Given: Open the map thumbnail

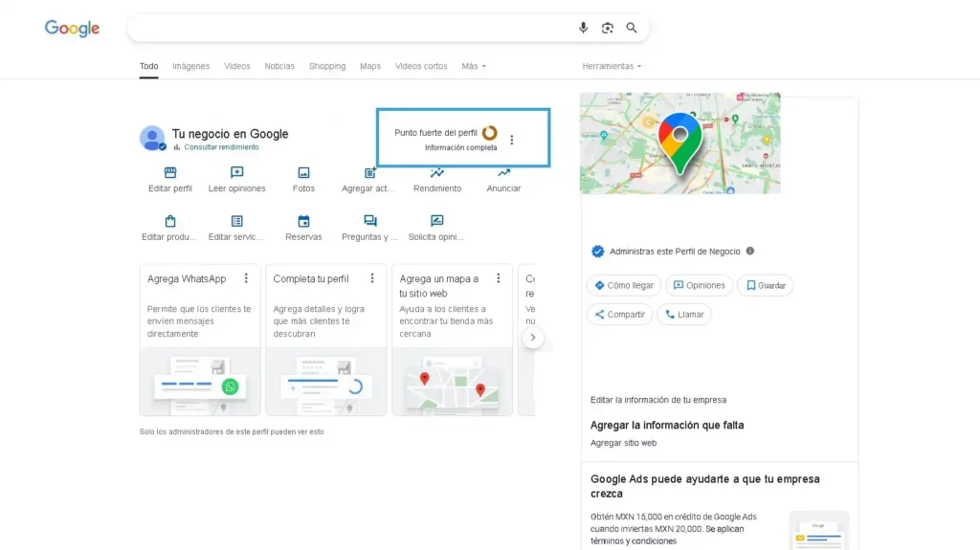Looking at the screenshot, I should 680,143.
